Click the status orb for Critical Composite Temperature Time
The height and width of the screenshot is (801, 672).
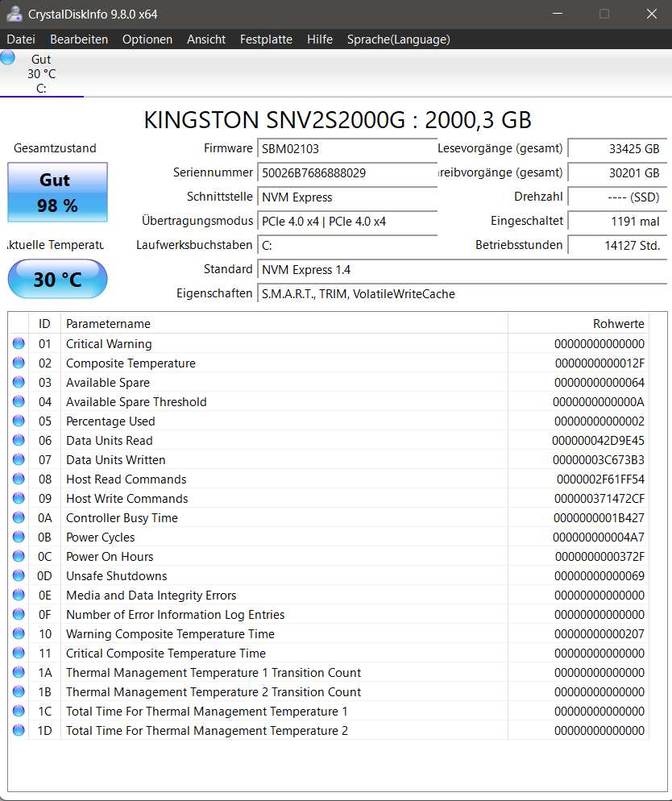coord(19,653)
